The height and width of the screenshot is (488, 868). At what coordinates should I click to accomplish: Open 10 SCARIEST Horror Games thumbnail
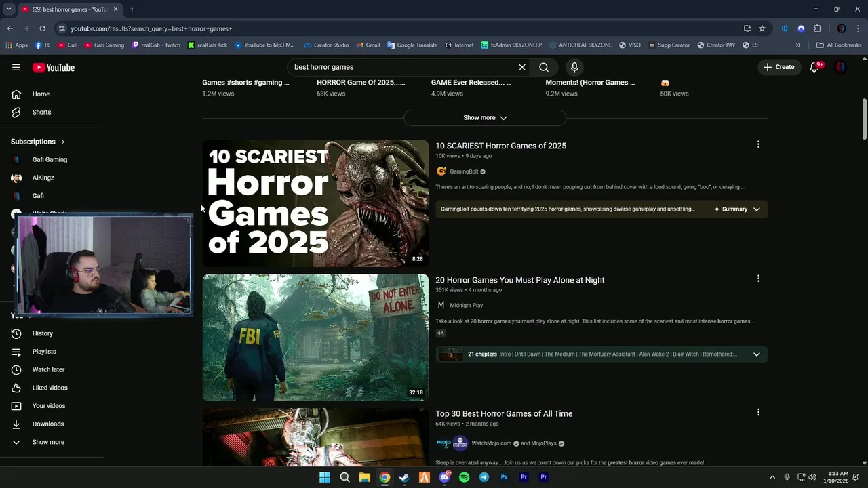click(x=315, y=203)
